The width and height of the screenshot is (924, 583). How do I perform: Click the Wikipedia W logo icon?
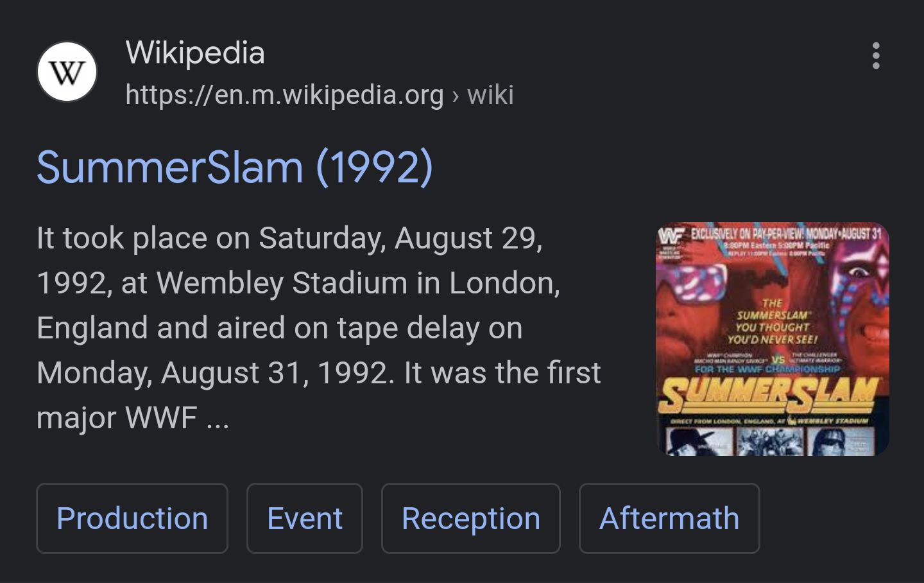point(67,72)
